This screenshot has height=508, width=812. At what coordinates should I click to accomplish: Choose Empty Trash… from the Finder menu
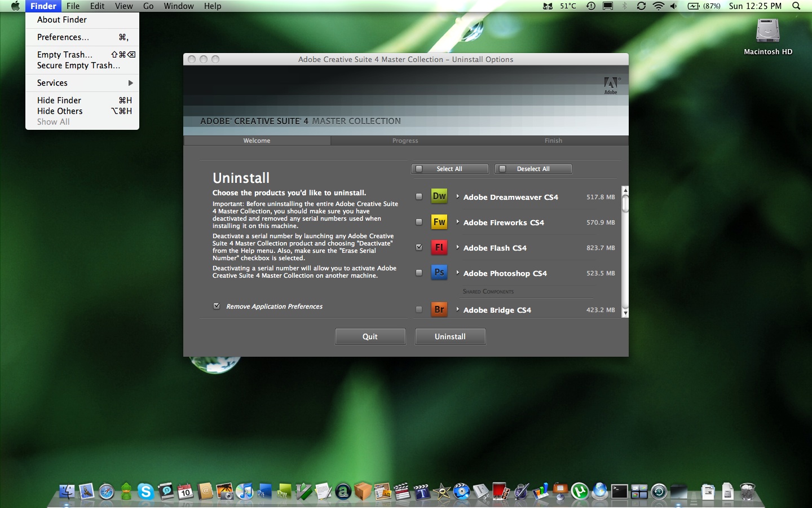click(x=82, y=55)
